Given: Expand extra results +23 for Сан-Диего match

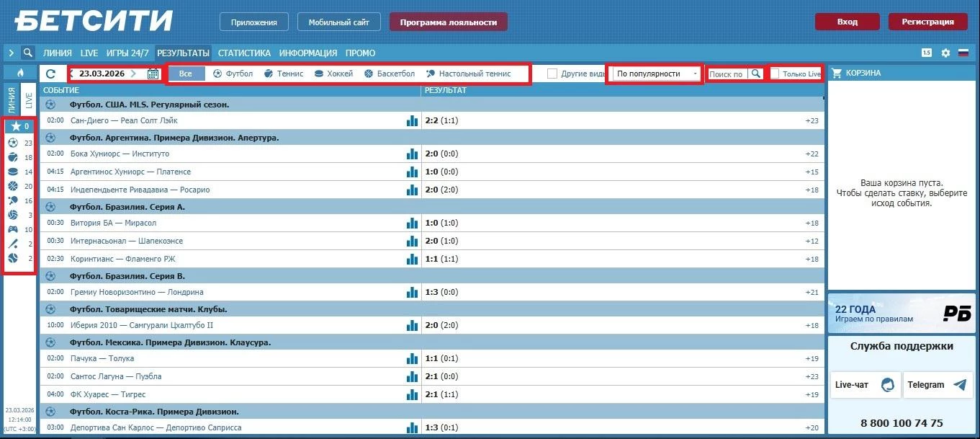Looking at the screenshot, I should click(x=812, y=121).
